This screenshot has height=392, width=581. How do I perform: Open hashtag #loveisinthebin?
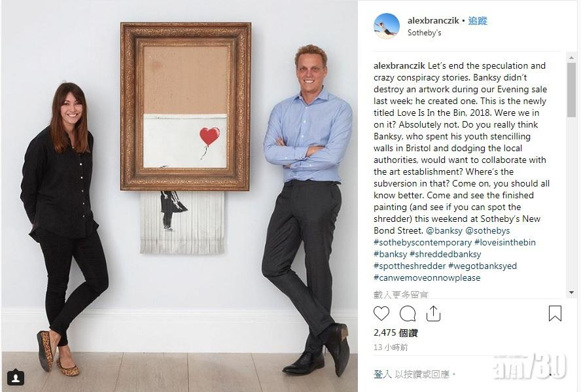(x=504, y=242)
